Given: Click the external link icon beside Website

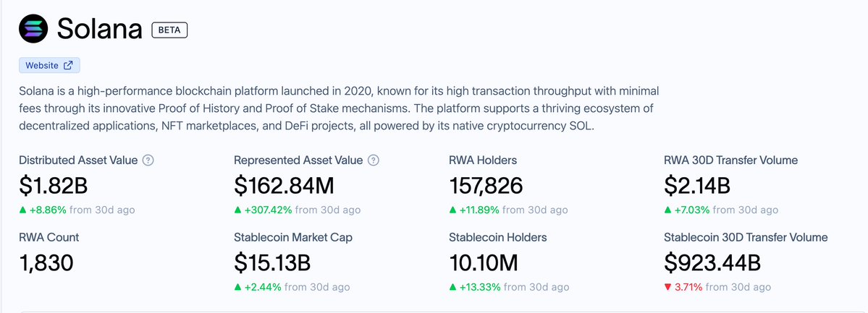Looking at the screenshot, I should click(68, 65).
